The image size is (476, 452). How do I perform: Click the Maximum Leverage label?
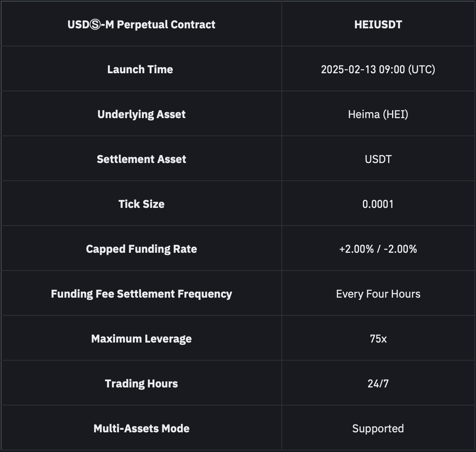click(141, 339)
